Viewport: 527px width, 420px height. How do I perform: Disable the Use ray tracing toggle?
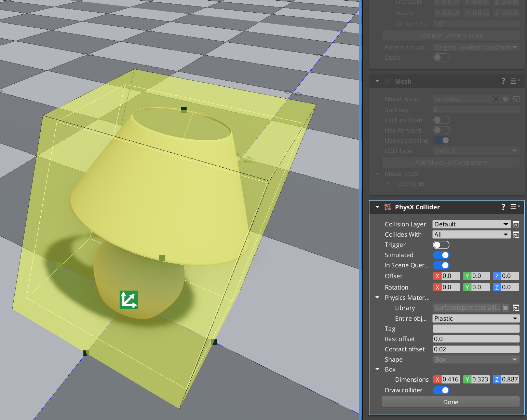pos(441,140)
